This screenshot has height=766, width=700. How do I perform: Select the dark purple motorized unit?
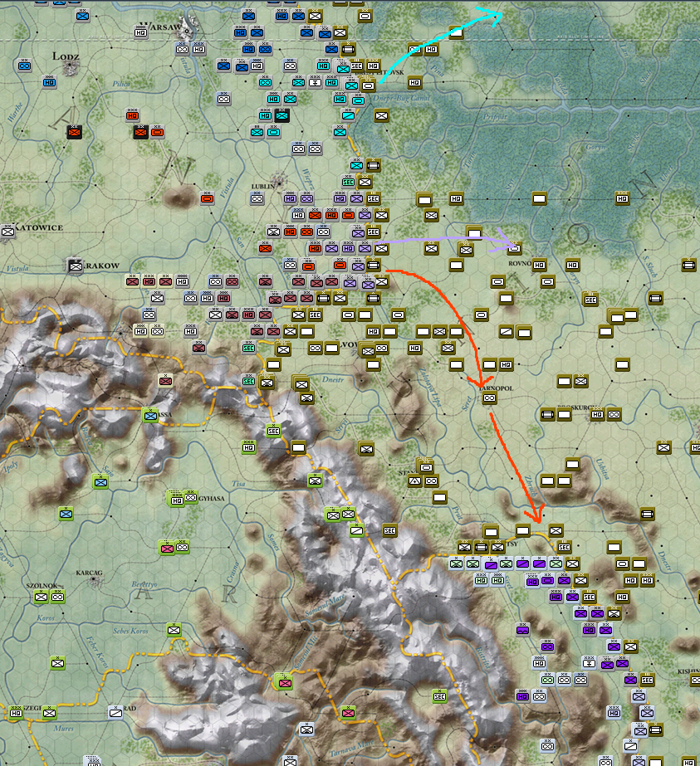click(547, 646)
